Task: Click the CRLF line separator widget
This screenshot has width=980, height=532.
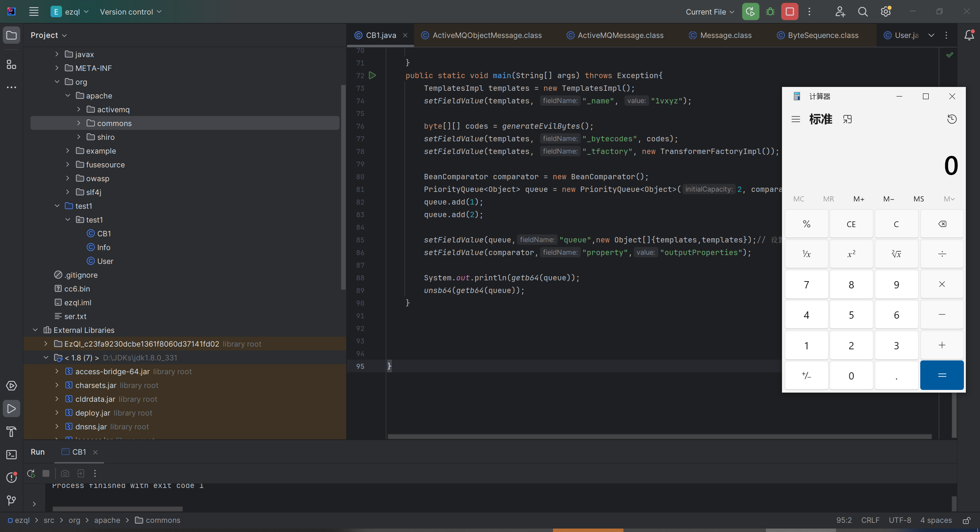Action: click(870, 521)
